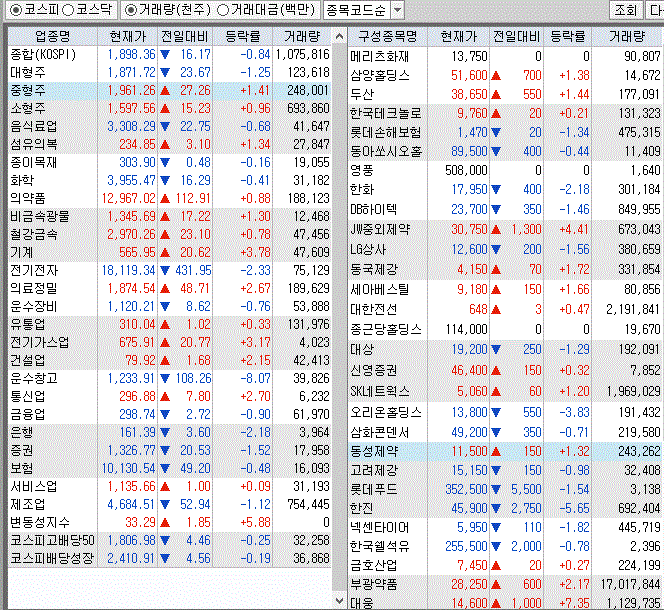Select the 의약품 sector row

[x=169, y=199]
